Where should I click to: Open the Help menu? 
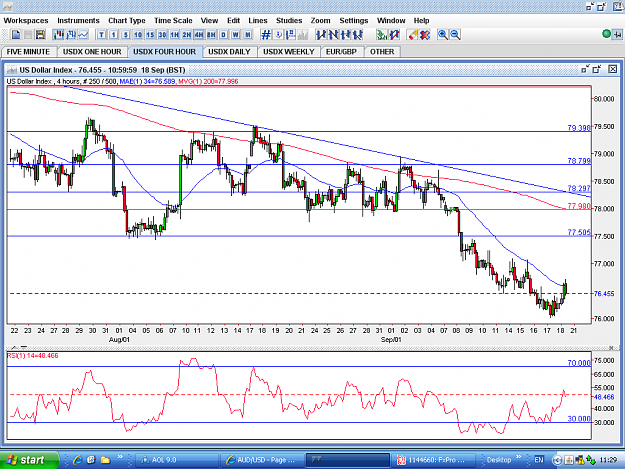[x=421, y=21]
